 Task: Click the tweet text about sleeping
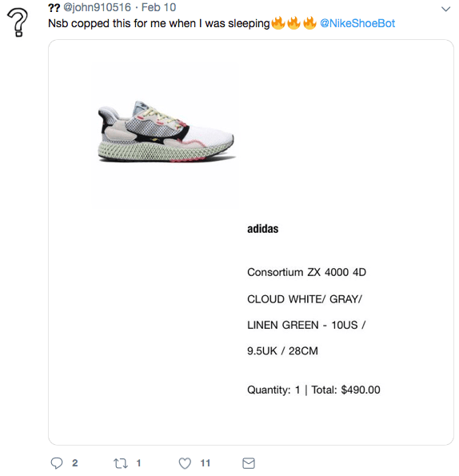(158, 24)
